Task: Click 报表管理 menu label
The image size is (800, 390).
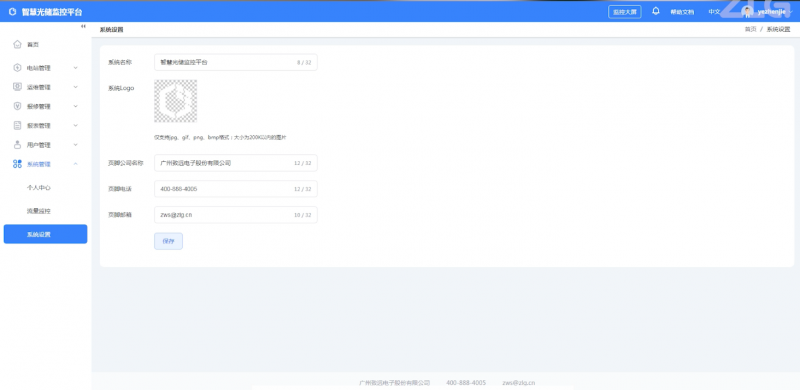Action: click(39, 126)
